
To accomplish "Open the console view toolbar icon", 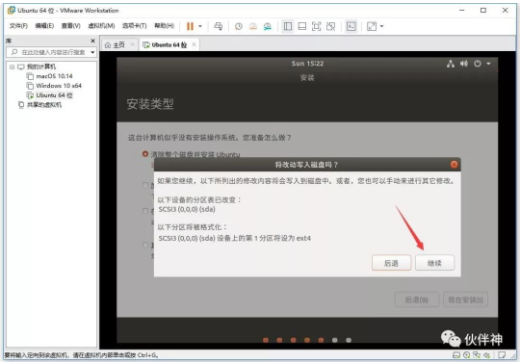I will click(x=351, y=26).
